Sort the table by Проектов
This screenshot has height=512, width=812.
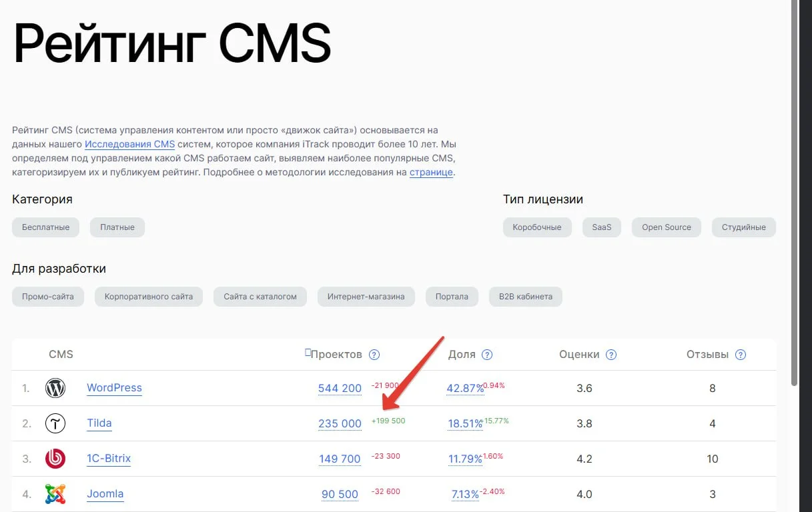pos(336,355)
